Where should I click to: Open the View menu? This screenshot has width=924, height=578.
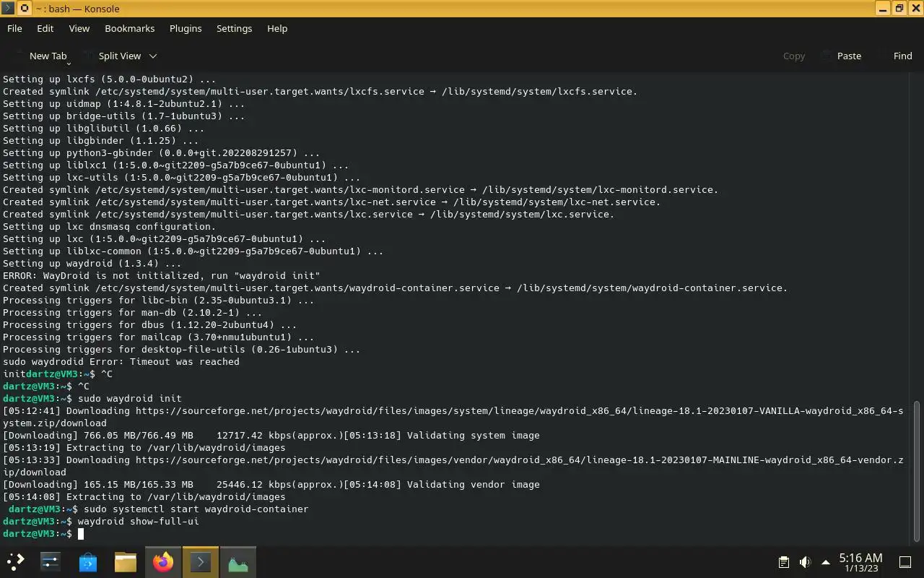[79, 28]
